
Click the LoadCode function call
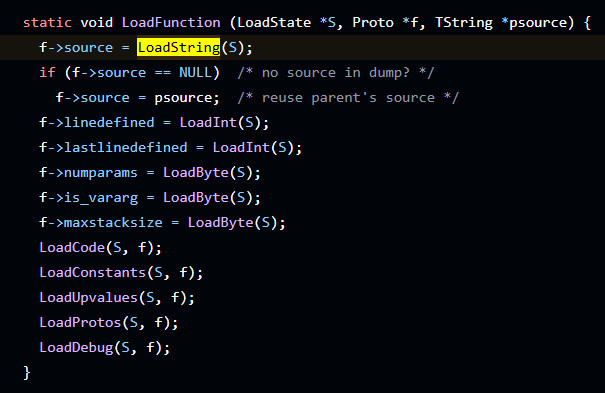pos(72,247)
